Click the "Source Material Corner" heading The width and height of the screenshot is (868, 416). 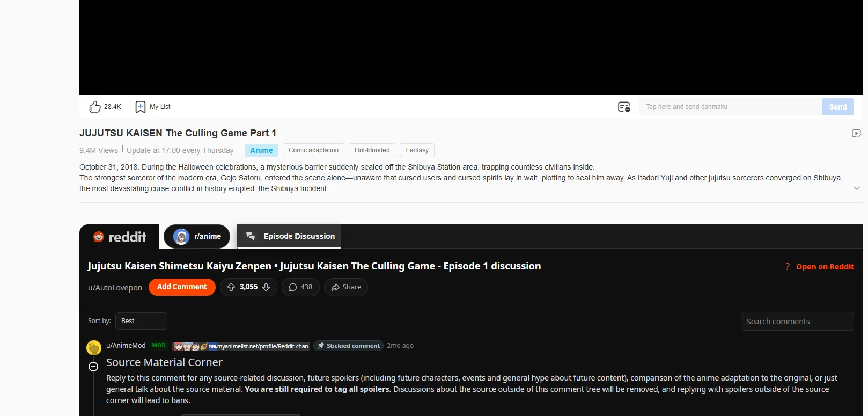coord(164,362)
